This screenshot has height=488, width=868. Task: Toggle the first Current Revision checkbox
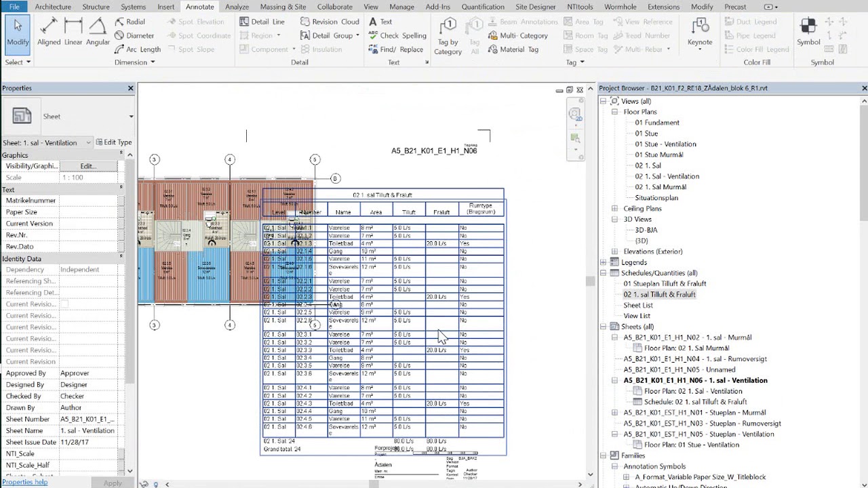[x=64, y=304]
